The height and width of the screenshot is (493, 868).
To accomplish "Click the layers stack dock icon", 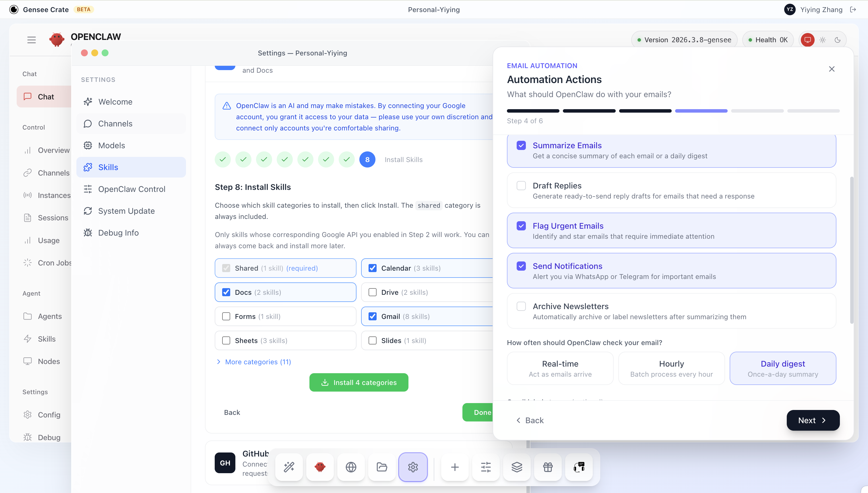I will [517, 467].
